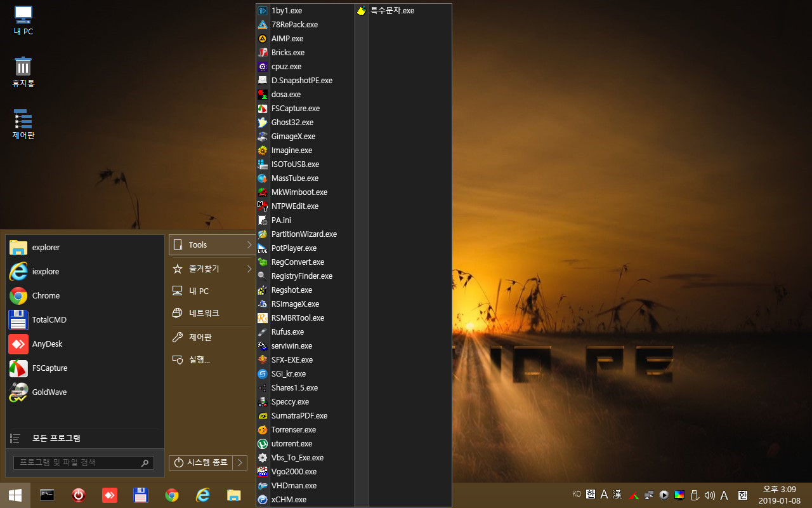This screenshot has width=812, height=508.
Task: Run Vbs_To_Exe.exe
Action: pyautogui.click(x=305, y=458)
